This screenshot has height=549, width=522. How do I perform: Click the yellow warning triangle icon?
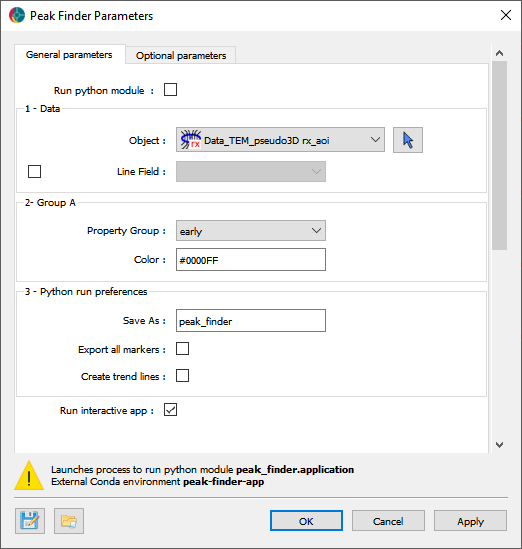[x=29, y=475]
